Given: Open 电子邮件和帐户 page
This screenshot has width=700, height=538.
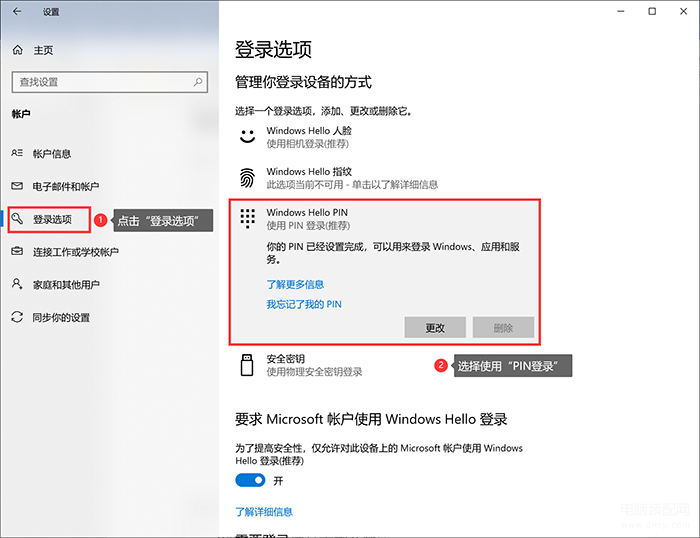Looking at the screenshot, I should [66, 187].
